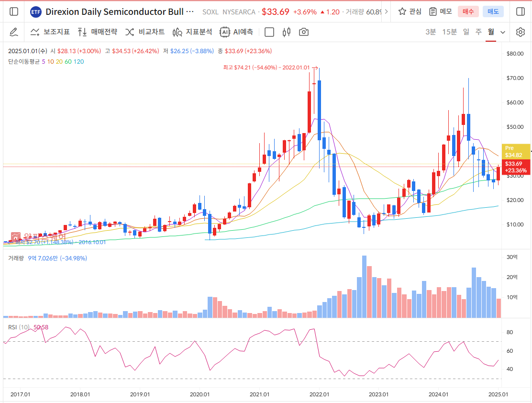Screen dimensions: 532x403
Task: Click the square layout icon
Action: [x=269, y=32]
